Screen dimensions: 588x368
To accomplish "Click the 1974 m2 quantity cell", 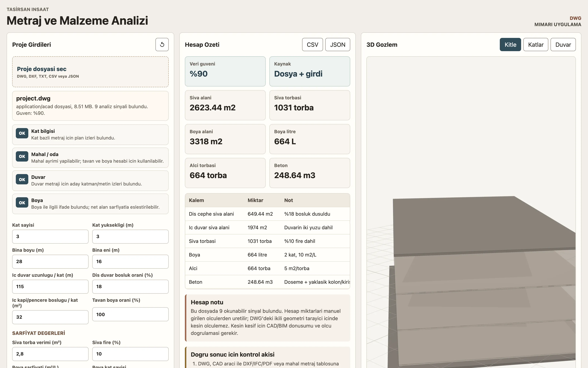I will [257, 228].
